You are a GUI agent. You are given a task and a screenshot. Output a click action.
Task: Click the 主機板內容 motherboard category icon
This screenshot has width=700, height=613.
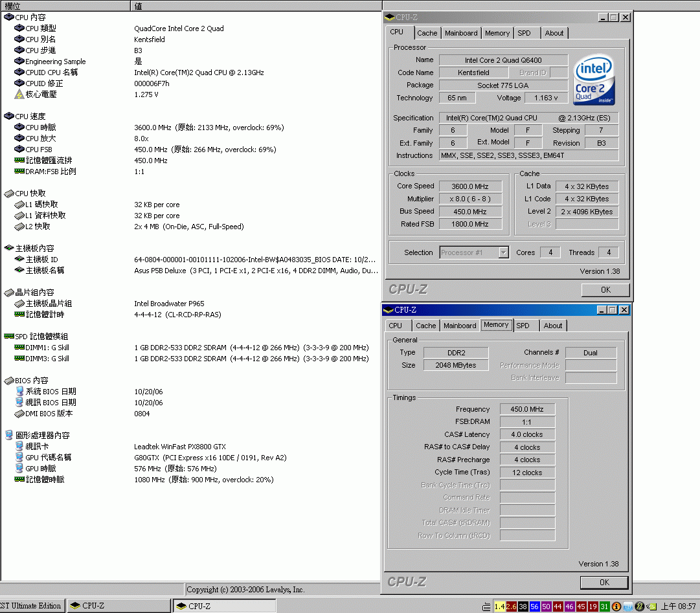pos(9,248)
